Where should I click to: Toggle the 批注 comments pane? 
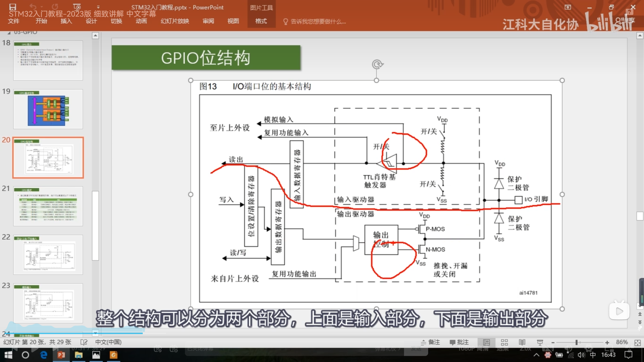[459, 342]
